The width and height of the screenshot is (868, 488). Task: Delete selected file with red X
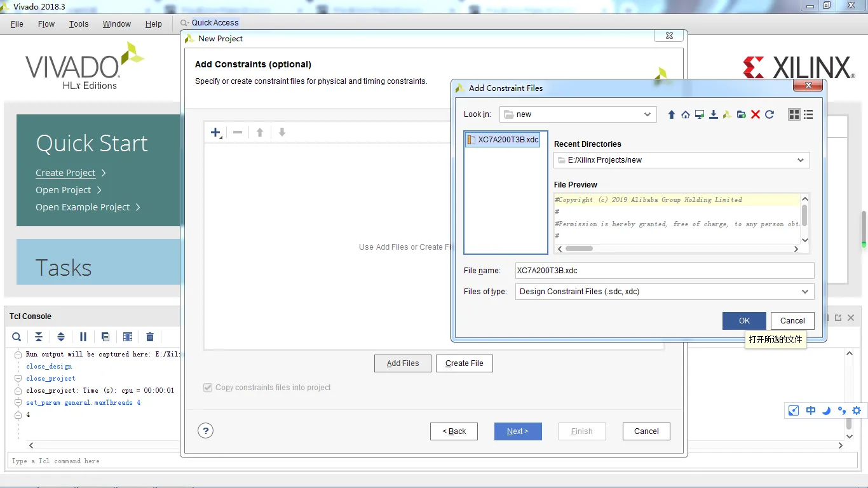click(x=756, y=114)
